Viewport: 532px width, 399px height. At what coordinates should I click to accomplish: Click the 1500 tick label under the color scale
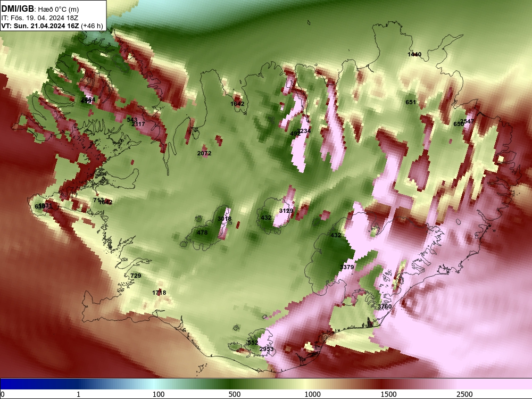click(388, 394)
